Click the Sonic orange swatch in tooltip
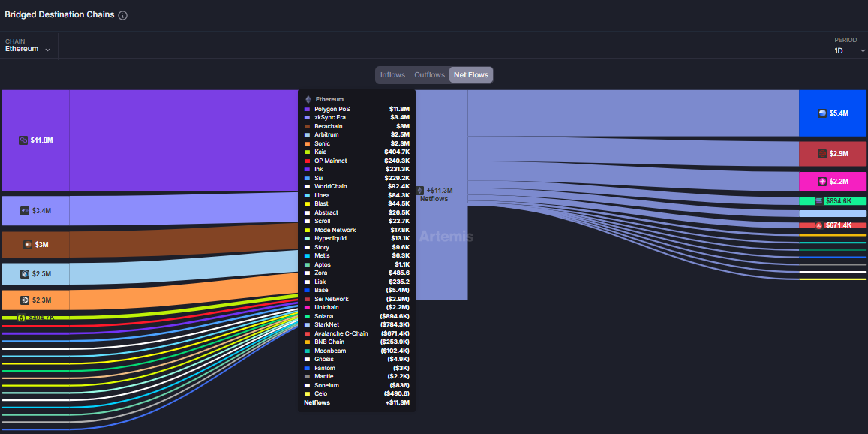Viewport: 868px width, 434px height. click(307, 143)
